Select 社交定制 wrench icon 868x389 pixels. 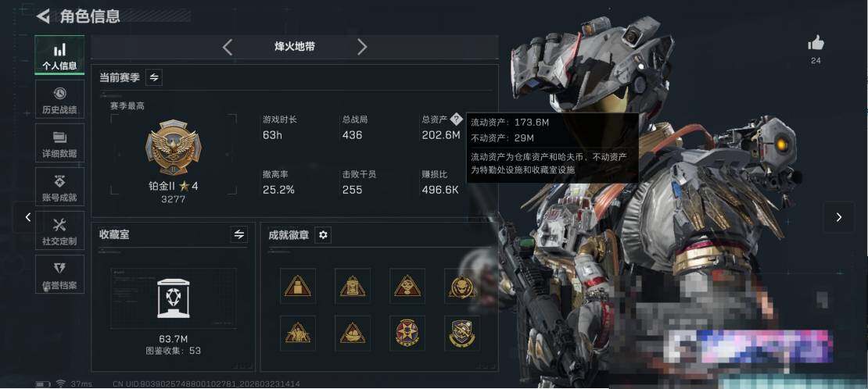59,225
